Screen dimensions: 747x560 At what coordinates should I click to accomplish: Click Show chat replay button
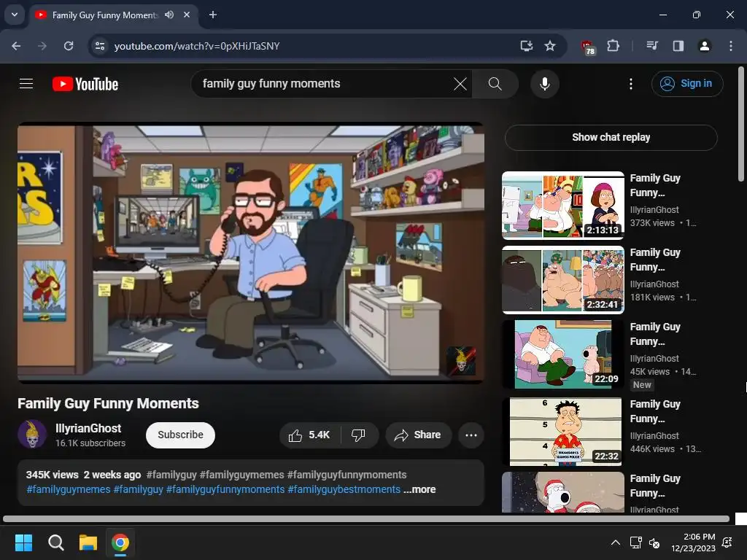pyautogui.click(x=611, y=137)
